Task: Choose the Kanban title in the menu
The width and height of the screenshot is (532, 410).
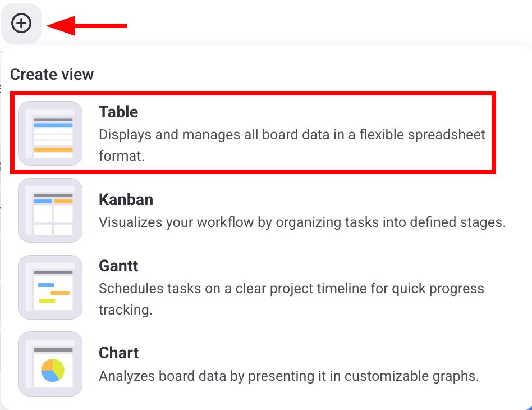Action: [x=126, y=199]
